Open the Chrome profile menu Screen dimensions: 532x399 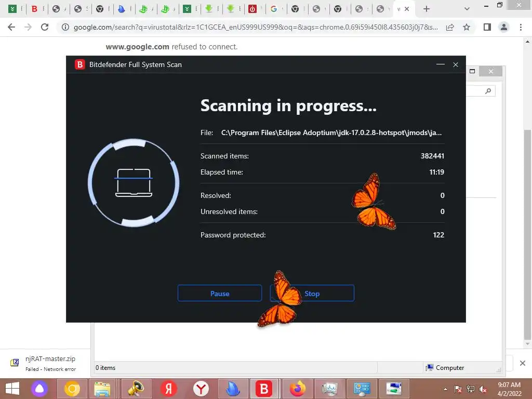point(504,27)
